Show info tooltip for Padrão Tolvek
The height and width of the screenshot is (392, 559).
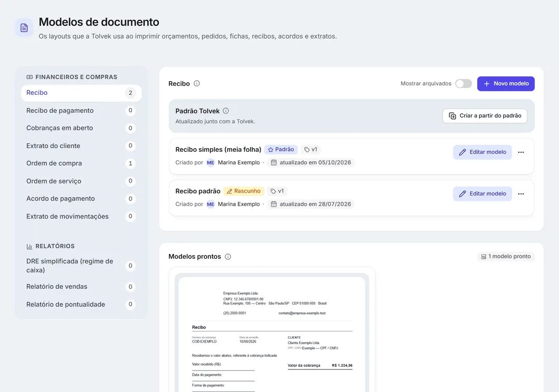pos(226,111)
